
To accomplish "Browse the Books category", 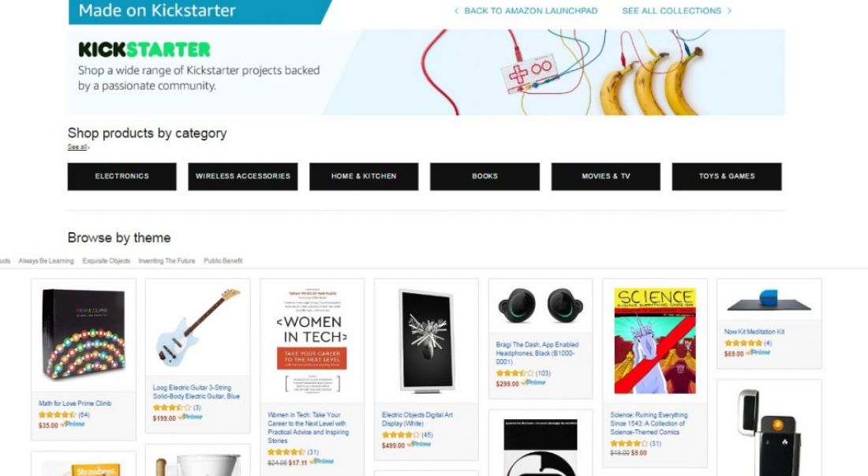I will point(485,177).
